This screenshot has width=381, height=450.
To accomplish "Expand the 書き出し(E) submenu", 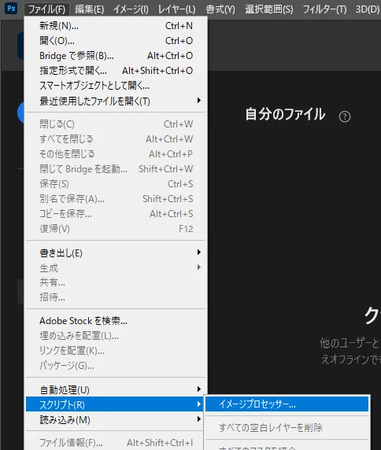I will 116,253.
